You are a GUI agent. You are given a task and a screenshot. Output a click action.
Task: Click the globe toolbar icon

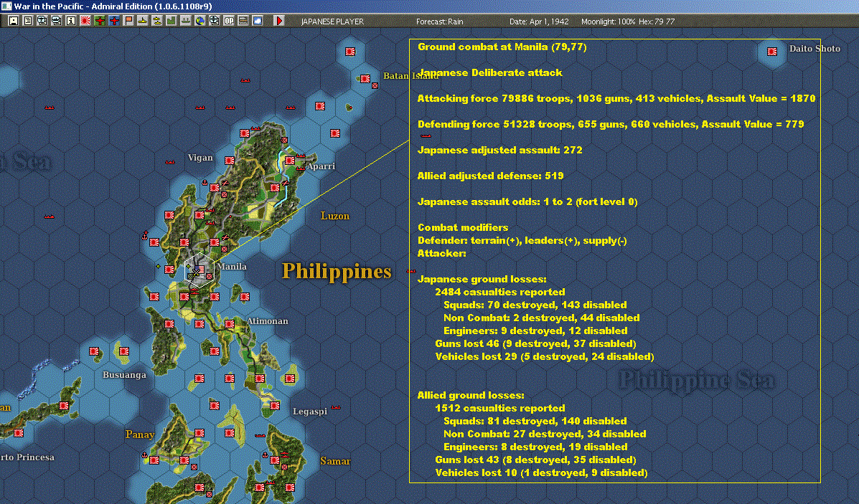pyautogui.click(x=200, y=21)
